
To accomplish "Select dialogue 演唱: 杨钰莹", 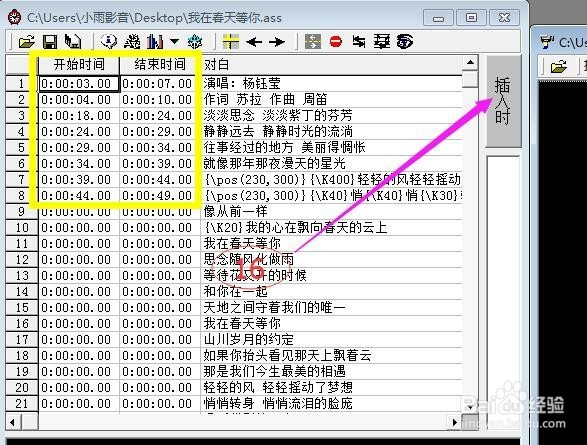I will (332, 83).
